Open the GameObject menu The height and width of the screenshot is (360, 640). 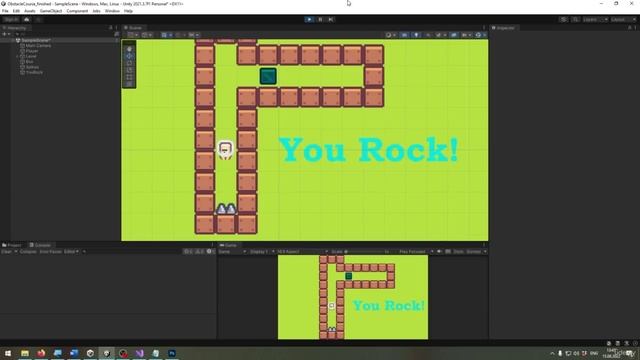coord(51,11)
